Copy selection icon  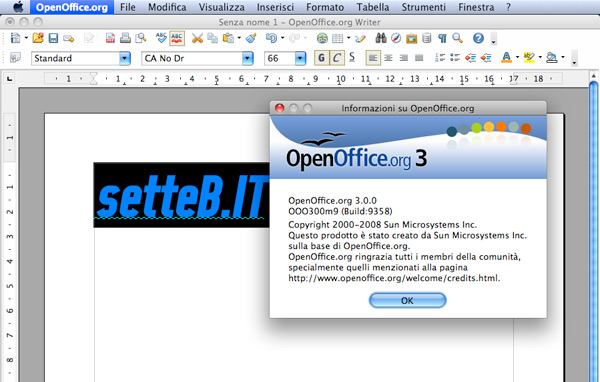pos(212,38)
